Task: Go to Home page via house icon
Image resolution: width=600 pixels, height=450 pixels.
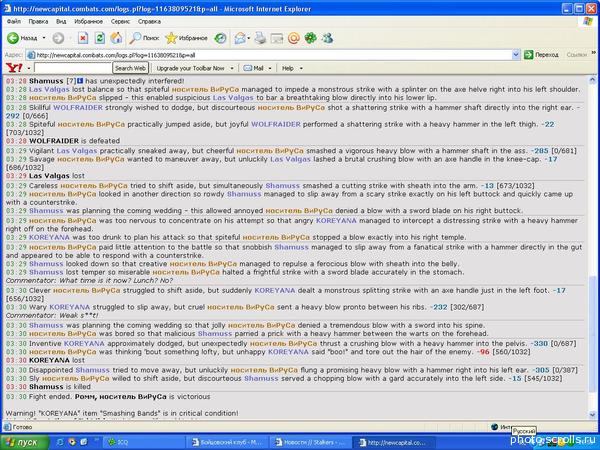Action: click(116, 38)
